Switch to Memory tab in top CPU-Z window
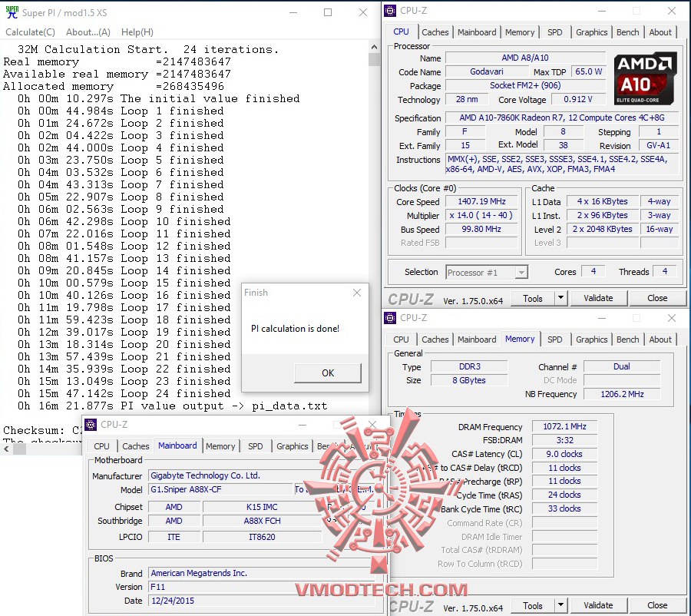Screen dimensions: 691x616 [520, 32]
